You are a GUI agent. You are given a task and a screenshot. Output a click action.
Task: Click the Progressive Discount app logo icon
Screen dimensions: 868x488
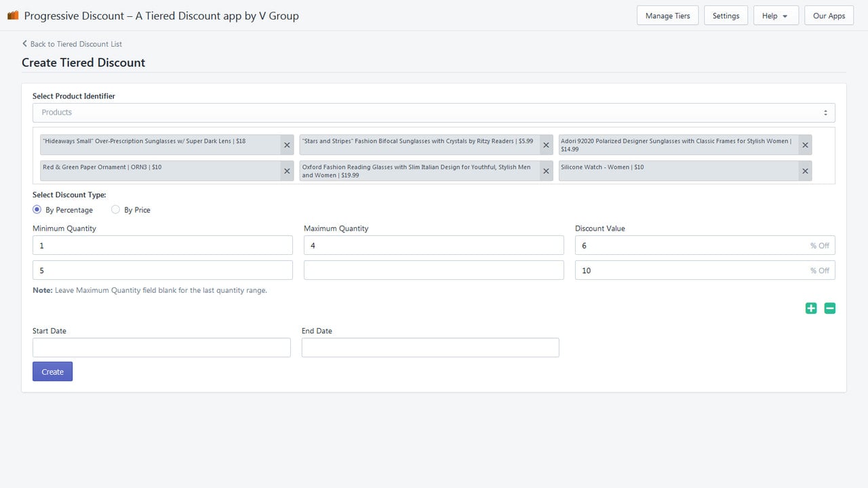tap(13, 15)
